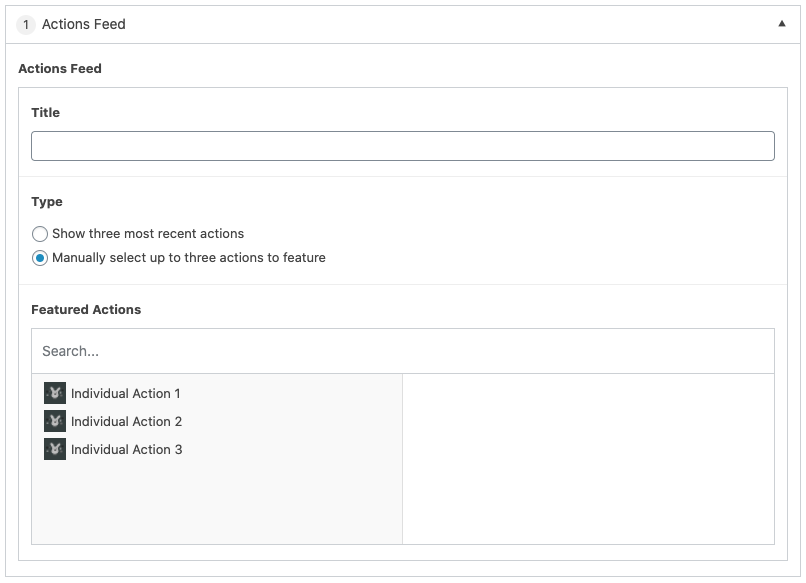The image size is (806, 583).
Task: Add Individual Action 1 by clicking its label
Action: click(x=126, y=393)
